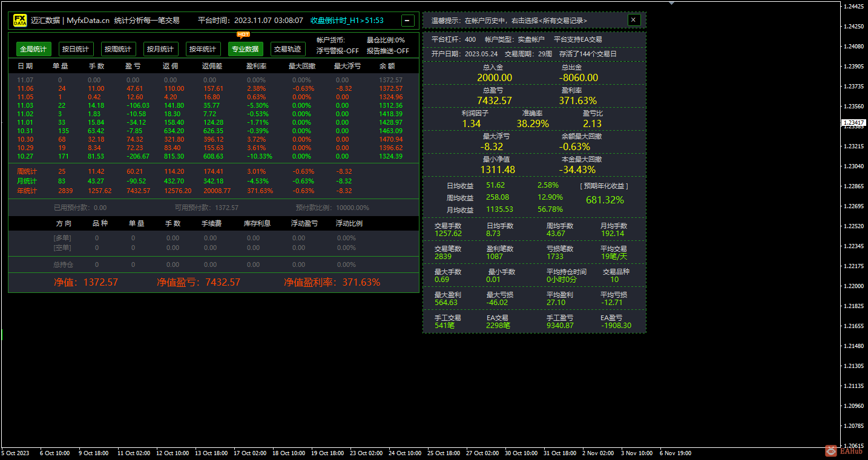Click the 手工盈亏 value 9340.87

click(x=560, y=326)
